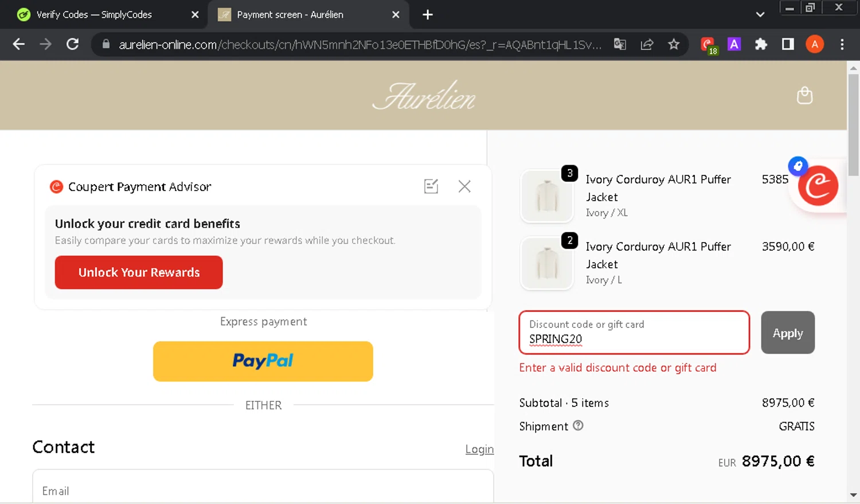Reload the current page
The image size is (860, 504).
click(72, 44)
